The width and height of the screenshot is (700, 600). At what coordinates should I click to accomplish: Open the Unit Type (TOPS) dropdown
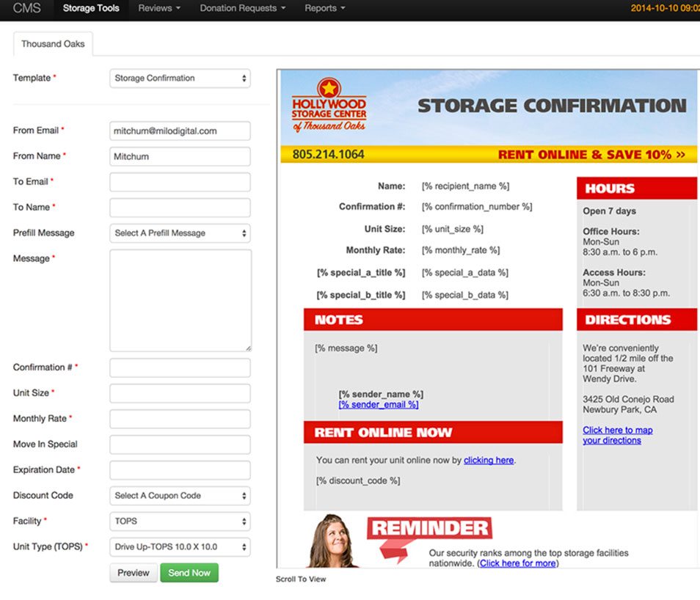coord(180,547)
